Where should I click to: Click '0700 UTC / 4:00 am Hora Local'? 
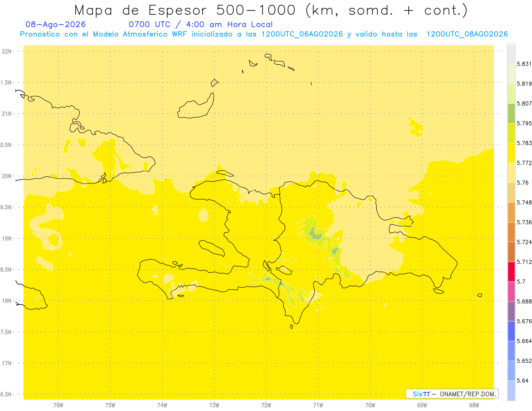(x=200, y=24)
